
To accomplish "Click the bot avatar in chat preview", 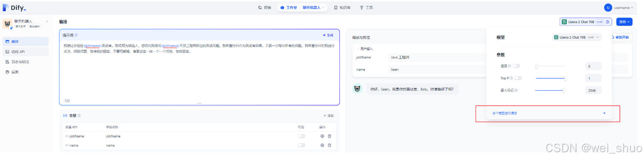I will [358, 89].
